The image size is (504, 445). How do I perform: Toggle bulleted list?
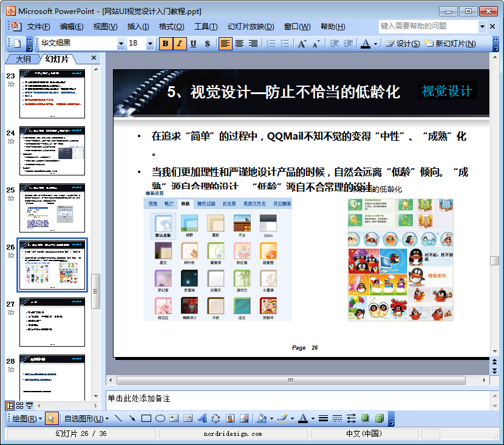pos(284,43)
